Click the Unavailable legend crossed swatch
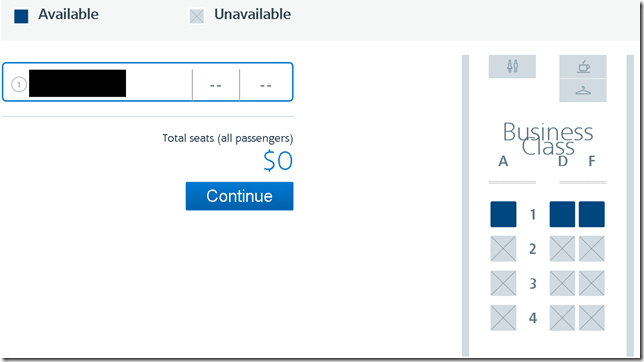 click(197, 16)
